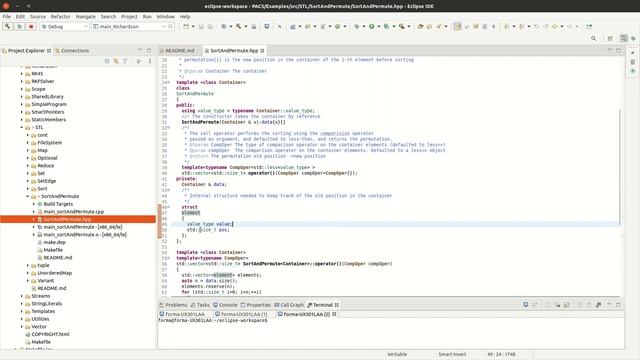Expand the SharedLibrary folder
Image resolution: width=640 pixels, height=360 pixels.
point(22,97)
